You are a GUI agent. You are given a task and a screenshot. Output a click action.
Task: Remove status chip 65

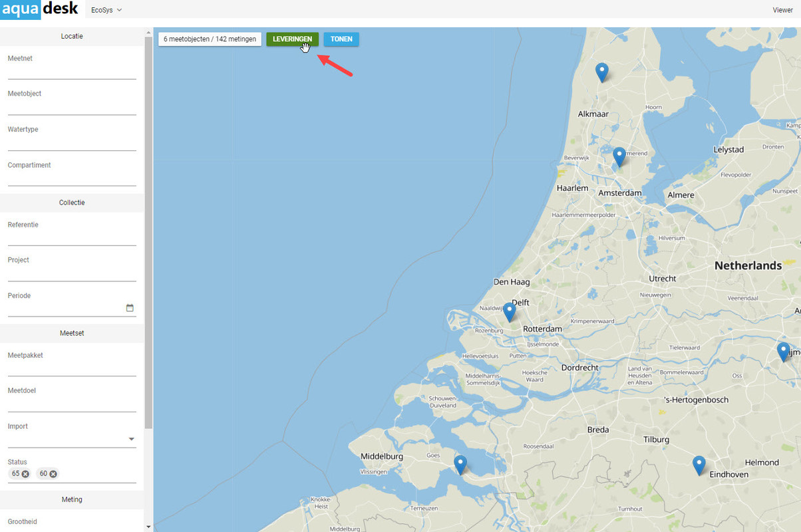point(25,473)
